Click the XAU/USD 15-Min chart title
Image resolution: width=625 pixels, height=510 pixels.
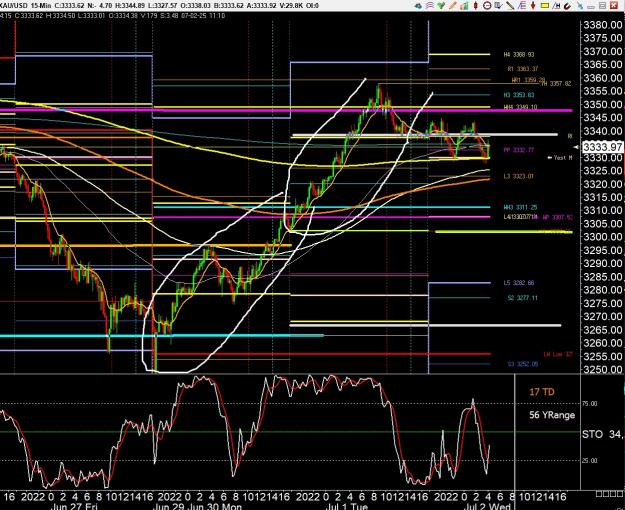26,6
